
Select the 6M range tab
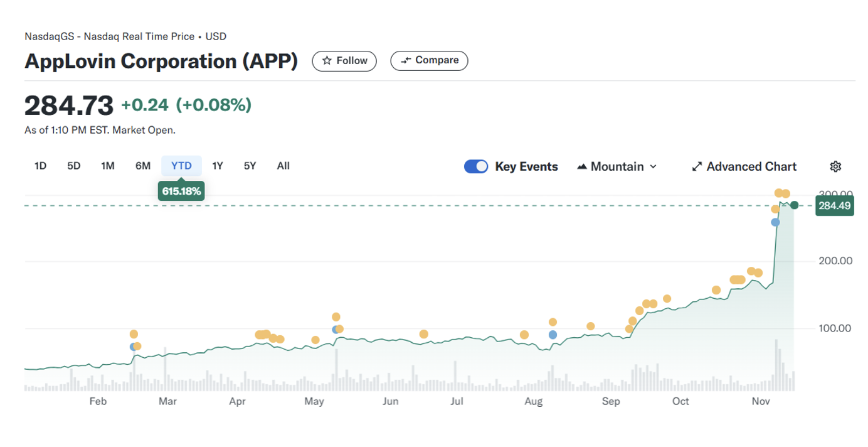point(143,166)
